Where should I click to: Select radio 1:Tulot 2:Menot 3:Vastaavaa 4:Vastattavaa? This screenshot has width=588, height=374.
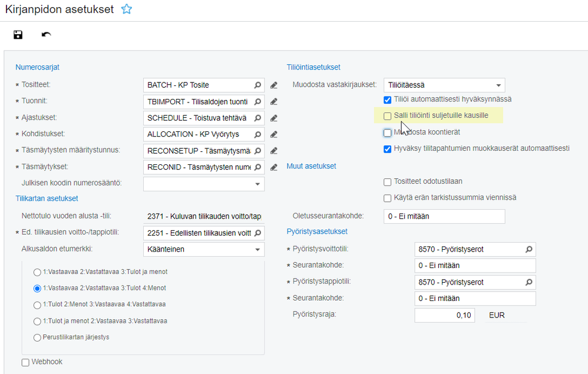[x=38, y=305]
